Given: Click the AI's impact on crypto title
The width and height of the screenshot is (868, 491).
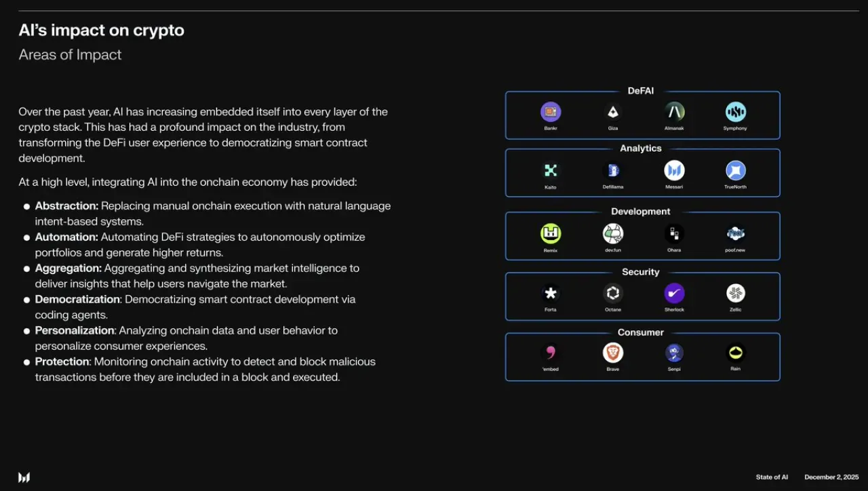Looking at the screenshot, I should pyautogui.click(x=102, y=31).
